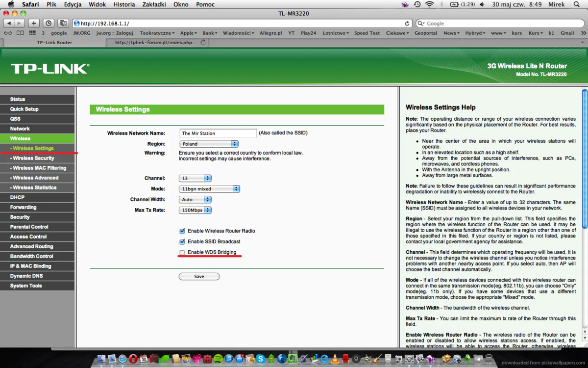
Task: Click the translate page toolbar icon
Action: point(63,23)
